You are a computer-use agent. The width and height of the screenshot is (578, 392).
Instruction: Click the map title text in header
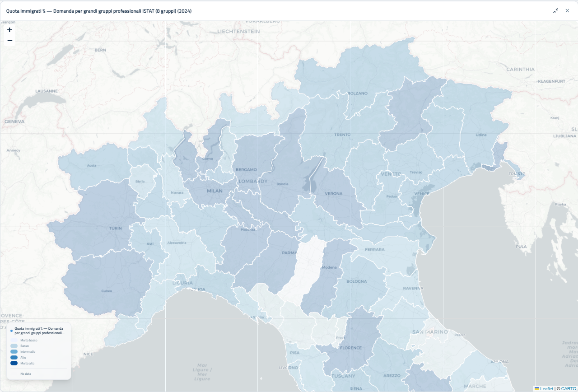[x=99, y=11]
